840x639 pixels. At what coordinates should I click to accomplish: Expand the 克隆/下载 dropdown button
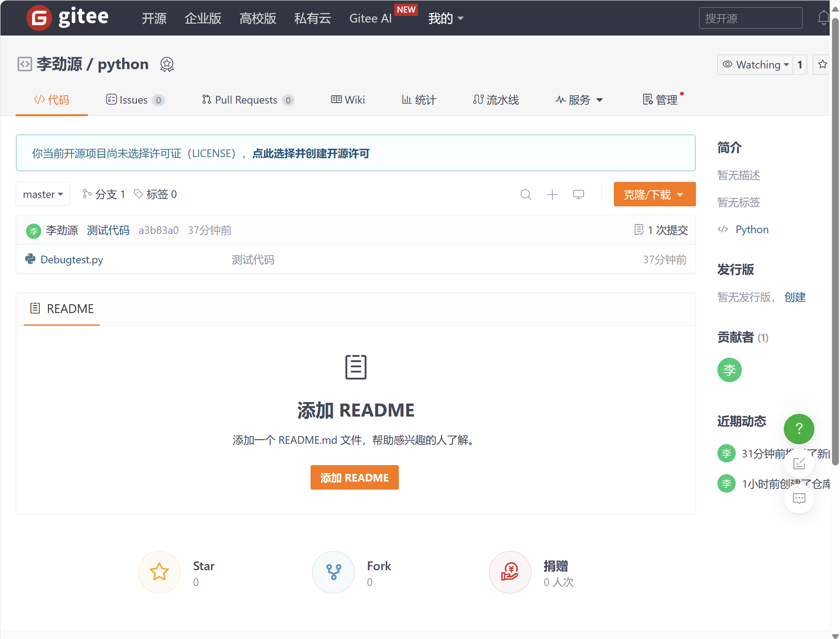pos(654,195)
